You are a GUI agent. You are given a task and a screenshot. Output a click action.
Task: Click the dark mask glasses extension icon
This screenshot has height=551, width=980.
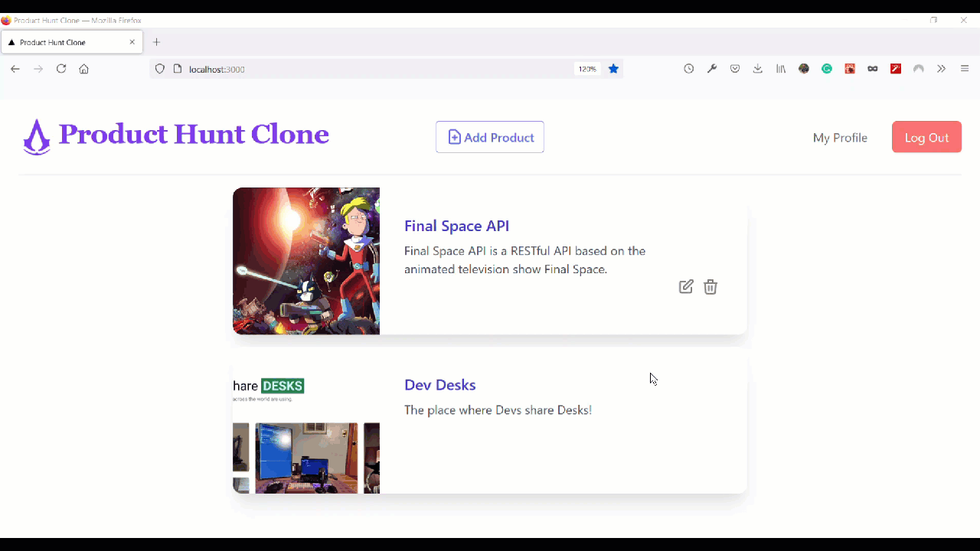(873, 69)
